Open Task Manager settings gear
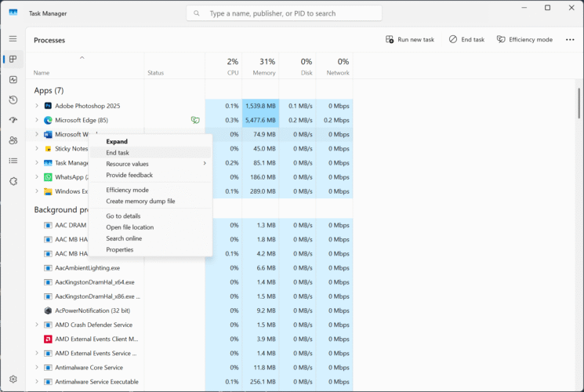Image resolution: width=584 pixels, height=392 pixels. 13,379
